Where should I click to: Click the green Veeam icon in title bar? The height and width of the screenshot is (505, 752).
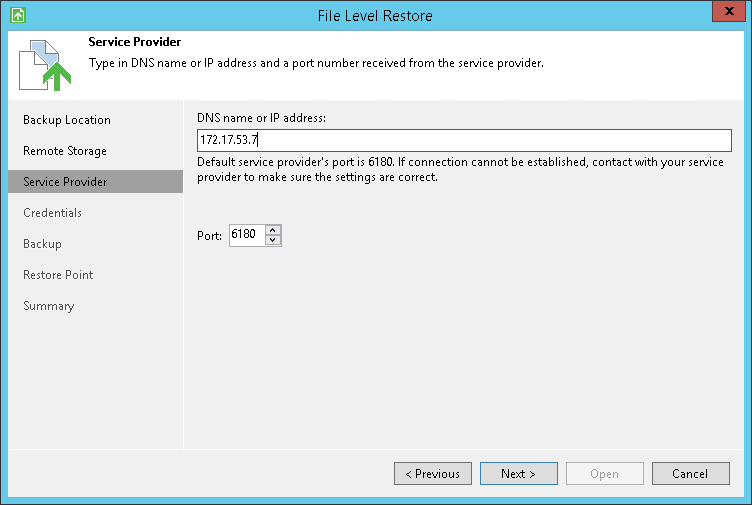pyautogui.click(x=17, y=15)
